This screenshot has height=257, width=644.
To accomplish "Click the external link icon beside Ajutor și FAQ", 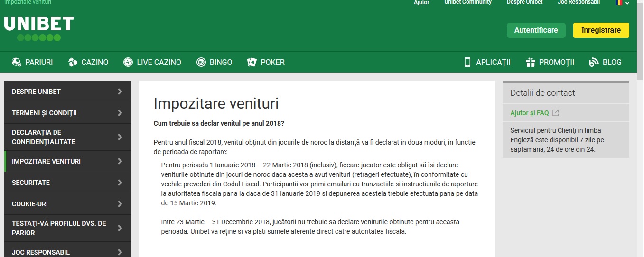I will (x=555, y=113).
